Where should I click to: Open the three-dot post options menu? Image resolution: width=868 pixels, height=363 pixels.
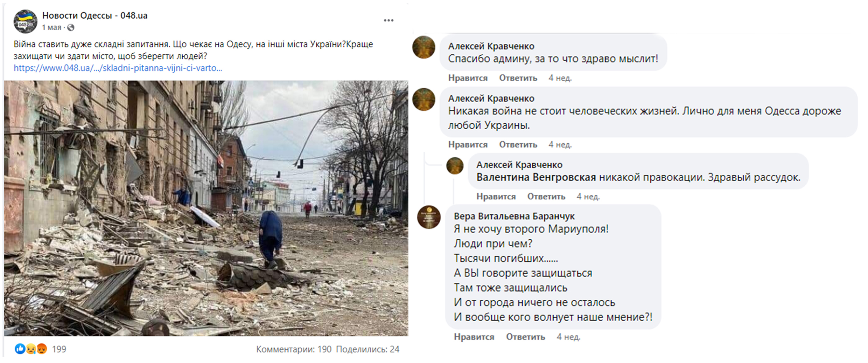tap(388, 20)
